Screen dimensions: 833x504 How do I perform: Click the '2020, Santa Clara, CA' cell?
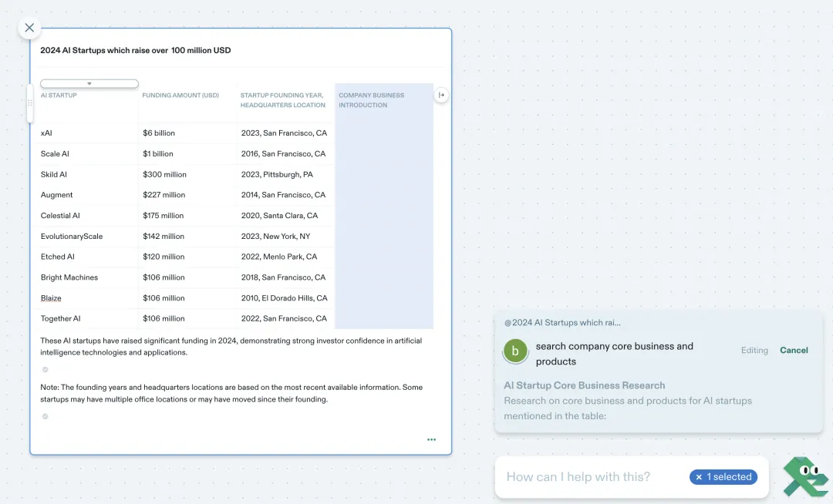pyautogui.click(x=286, y=216)
